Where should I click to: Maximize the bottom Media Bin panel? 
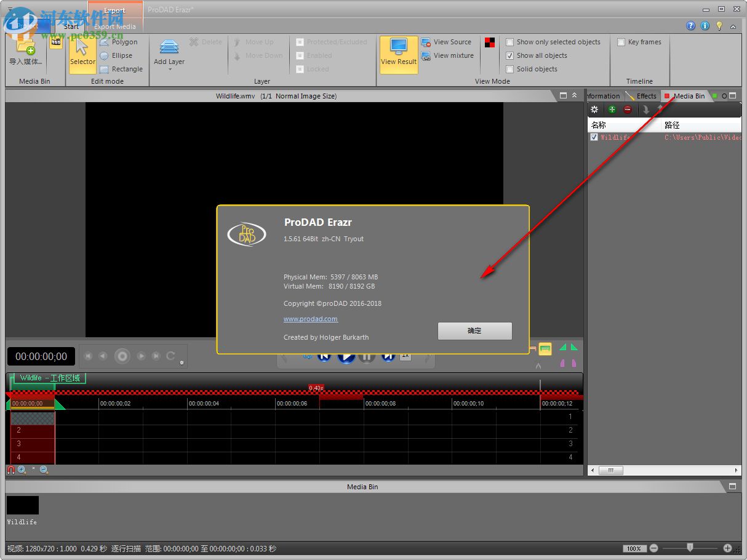732,486
